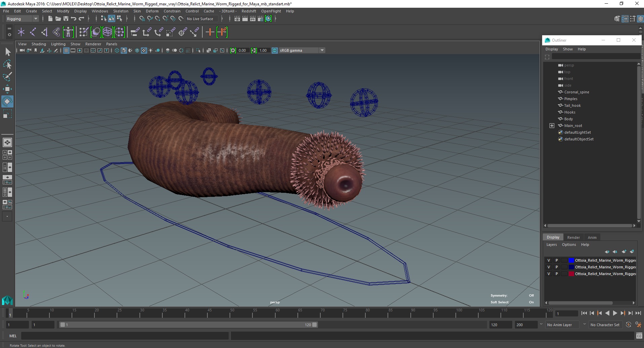
Task: Create a new scene with the toolbar icon
Action: [x=50, y=19]
